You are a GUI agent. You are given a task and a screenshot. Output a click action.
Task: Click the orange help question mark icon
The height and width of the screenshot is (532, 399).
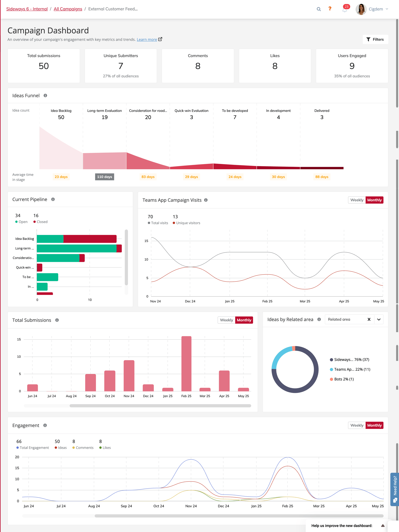point(330,9)
